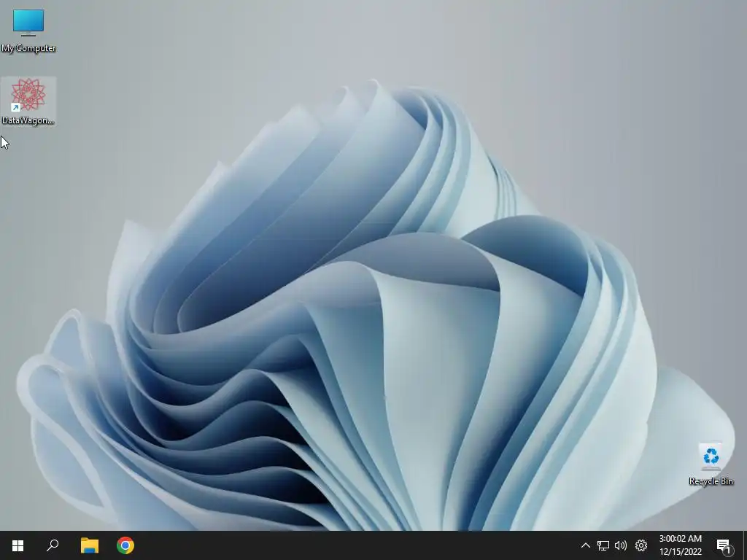Screen dimensions: 747x560
Task: Click the Show desktop strip at taskbar end
Action: coord(745,545)
